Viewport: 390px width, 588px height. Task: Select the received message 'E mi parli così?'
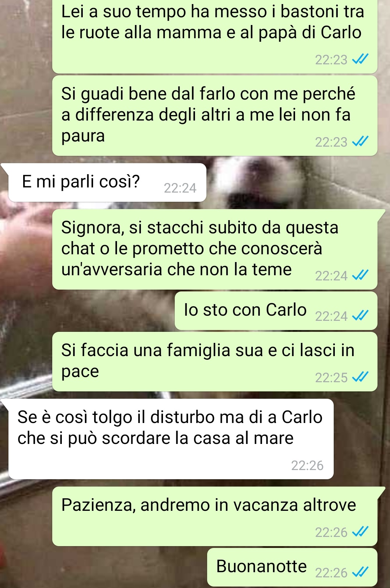107,183
